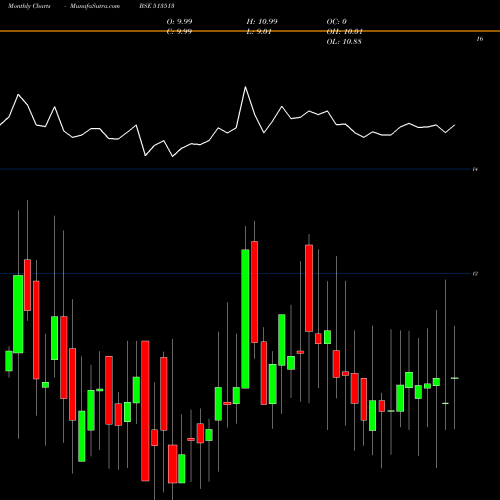This screenshot has height=500, width=500.
Task: Click the 'MunafaSutra.com' source label
Action: [95, 6]
